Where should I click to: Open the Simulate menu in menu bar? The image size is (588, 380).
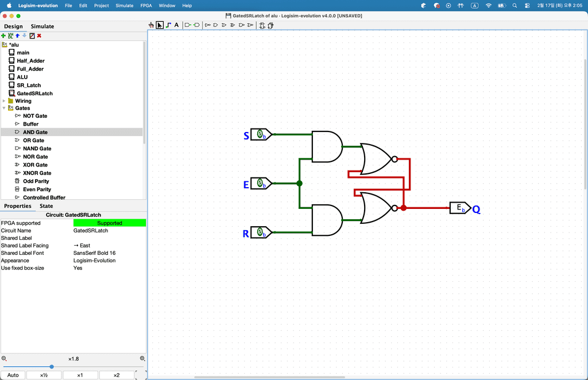pyautogui.click(x=125, y=5)
